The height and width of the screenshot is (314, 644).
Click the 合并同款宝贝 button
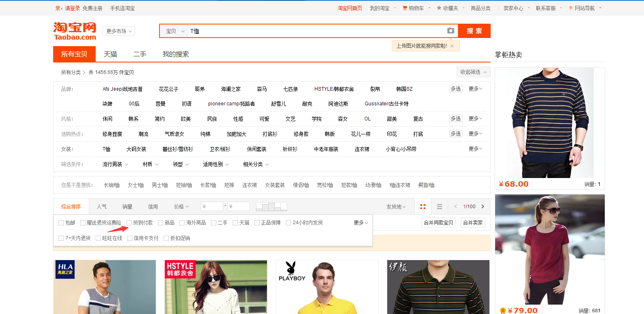click(x=438, y=223)
